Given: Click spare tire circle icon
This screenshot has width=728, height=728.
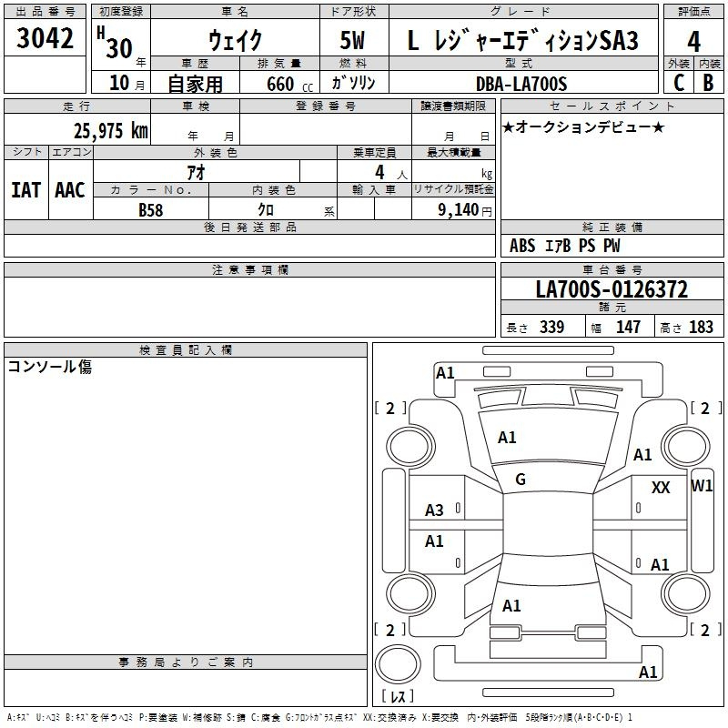Looking at the screenshot, I should 398,664.
